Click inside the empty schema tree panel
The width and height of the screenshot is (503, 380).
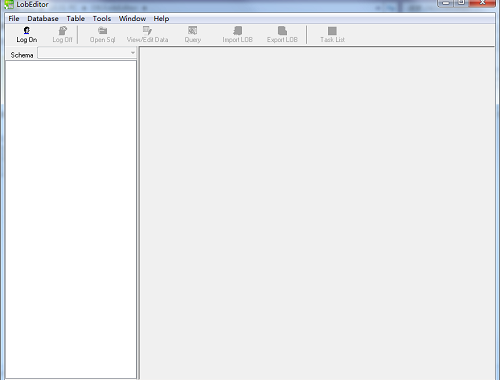[71, 219]
